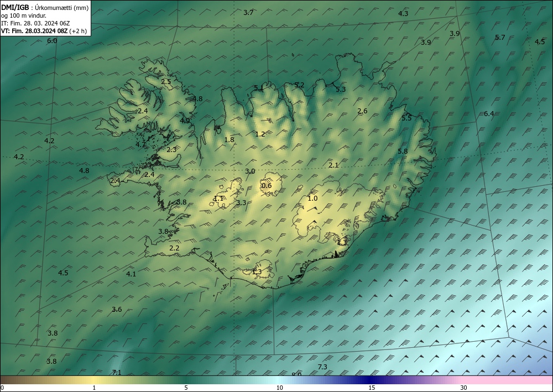553x392 pixels.
Task: Click the 3.6 value in the southwest sea
Action: 117,310
